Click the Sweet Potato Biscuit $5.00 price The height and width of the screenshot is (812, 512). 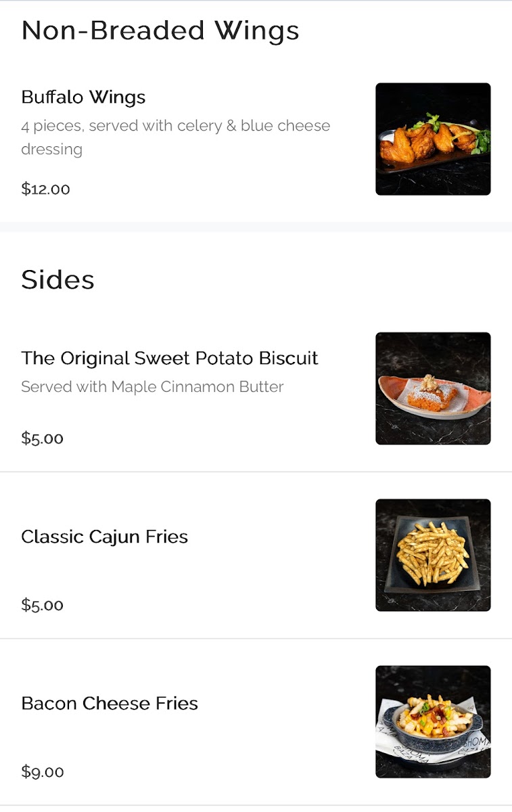click(42, 438)
